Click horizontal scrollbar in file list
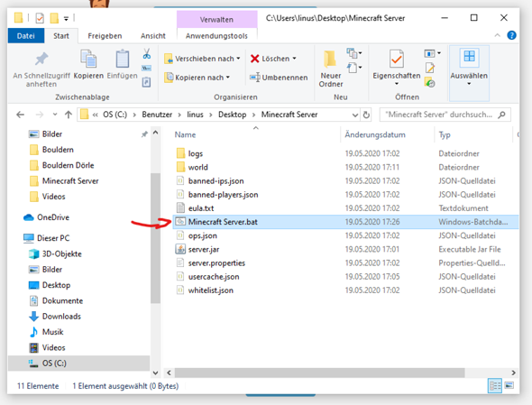 [319, 373]
